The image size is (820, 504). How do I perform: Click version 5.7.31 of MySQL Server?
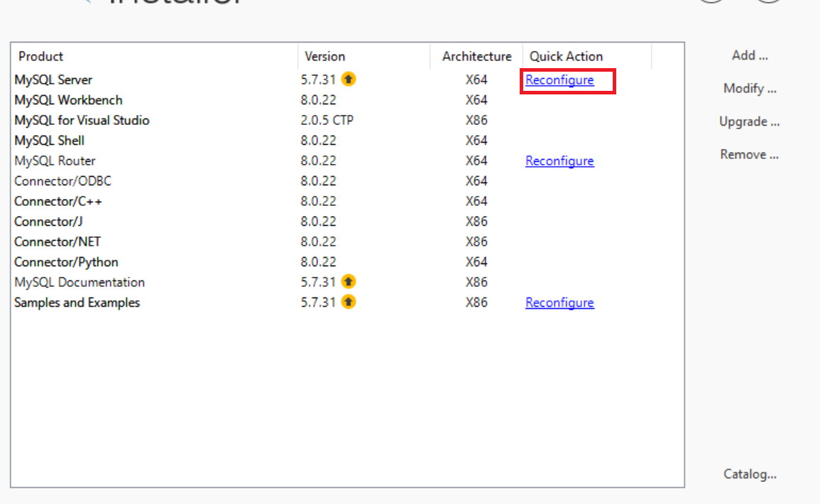(x=318, y=80)
